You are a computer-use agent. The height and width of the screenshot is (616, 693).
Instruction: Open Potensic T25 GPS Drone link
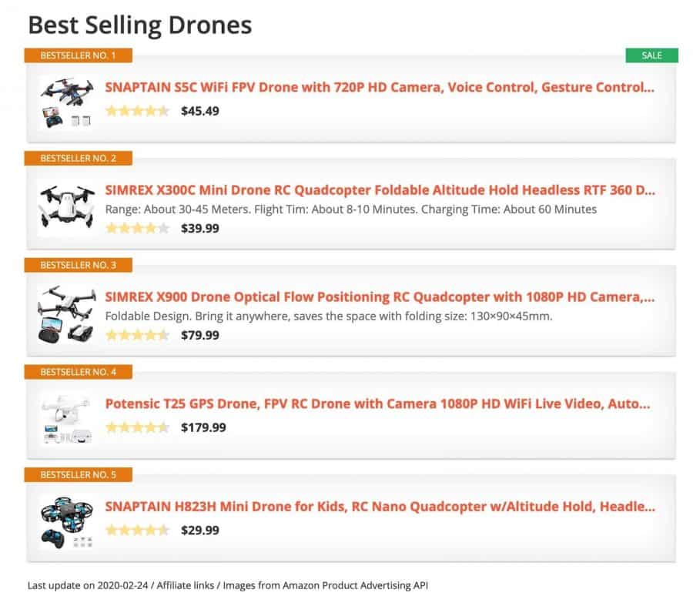377,404
